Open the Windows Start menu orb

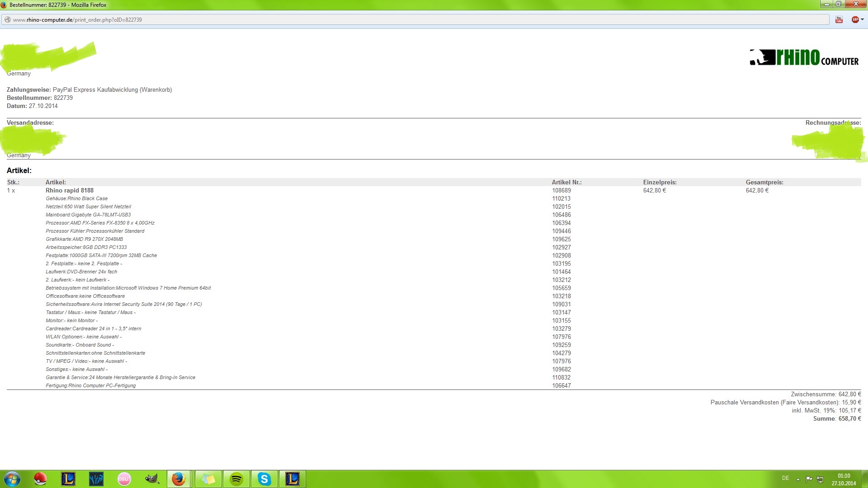pos(12,479)
